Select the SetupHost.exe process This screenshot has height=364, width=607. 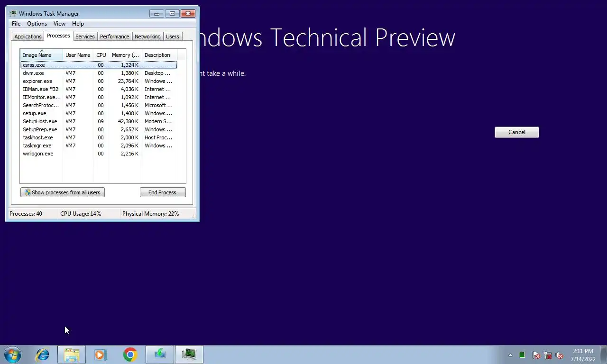click(99, 121)
